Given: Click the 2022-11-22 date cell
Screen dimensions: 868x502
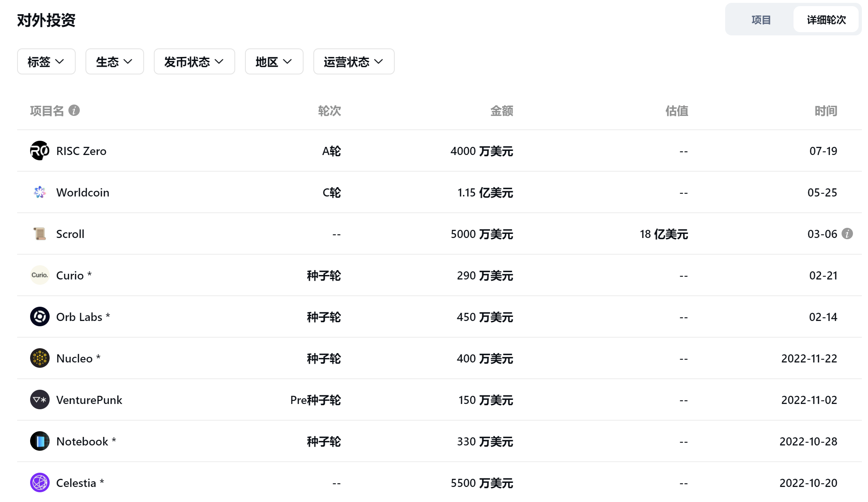Looking at the screenshot, I should (x=809, y=359).
